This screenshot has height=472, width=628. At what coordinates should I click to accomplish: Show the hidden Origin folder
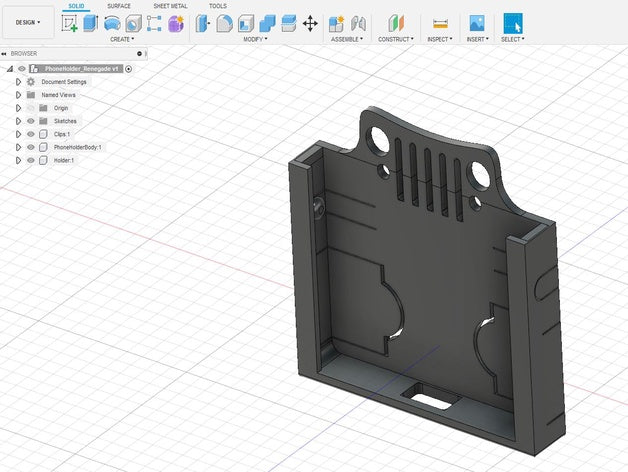coord(31,108)
